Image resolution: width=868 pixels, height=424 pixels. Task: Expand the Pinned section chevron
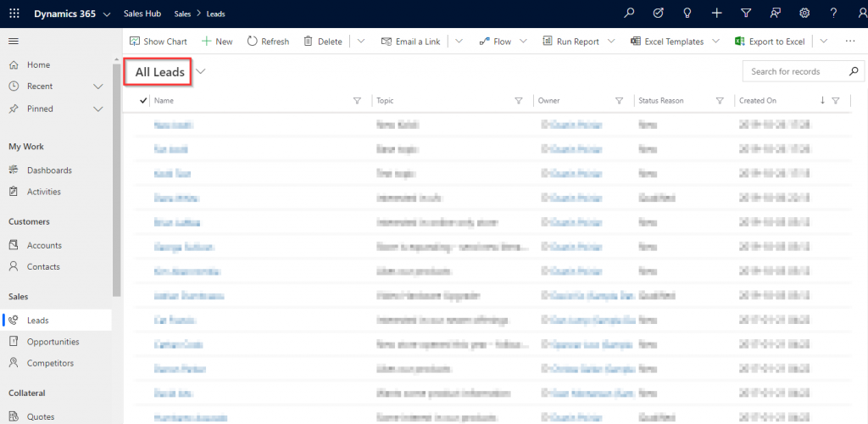pos(98,109)
